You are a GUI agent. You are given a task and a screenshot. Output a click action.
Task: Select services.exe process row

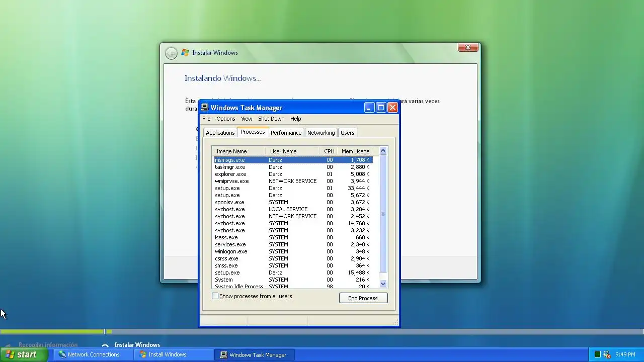coord(293,244)
